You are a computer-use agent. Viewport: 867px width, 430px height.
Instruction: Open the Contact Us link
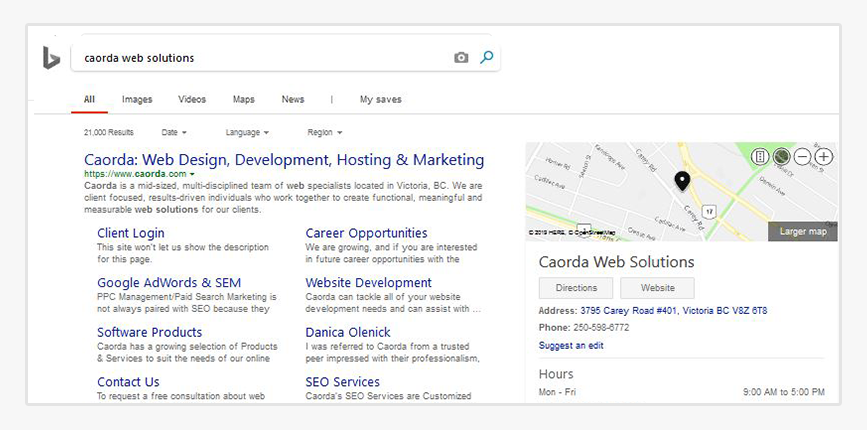click(x=128, y=382)
